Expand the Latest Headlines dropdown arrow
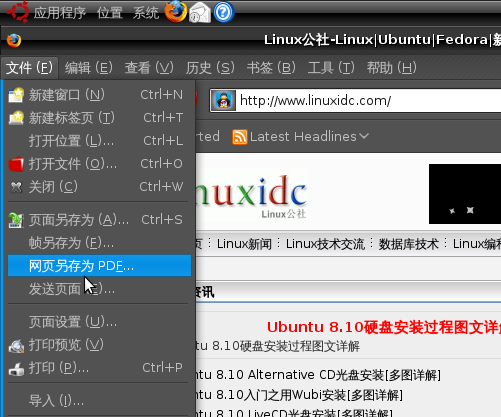 coord(364,137)
